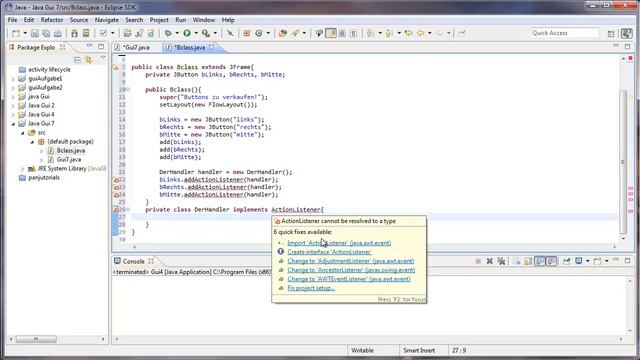Open the External Tools dropdown arrow
This screenshot has height=360, width=640.
click(x=215, y=33)
